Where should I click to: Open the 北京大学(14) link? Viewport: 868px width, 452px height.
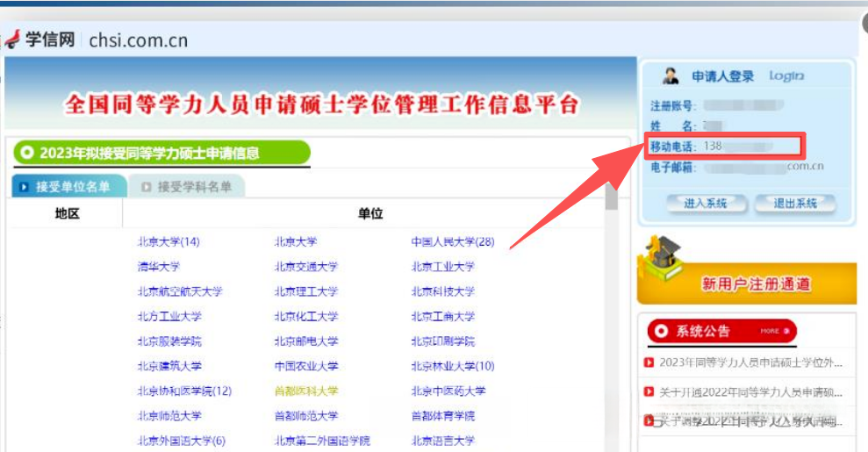point(169,241)
